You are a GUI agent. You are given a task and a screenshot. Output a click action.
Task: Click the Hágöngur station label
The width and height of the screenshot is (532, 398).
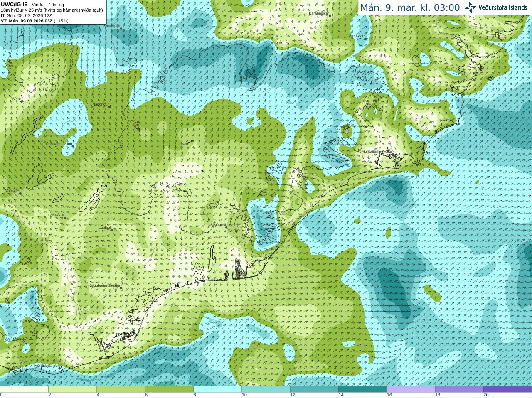[x=100, y=104]
